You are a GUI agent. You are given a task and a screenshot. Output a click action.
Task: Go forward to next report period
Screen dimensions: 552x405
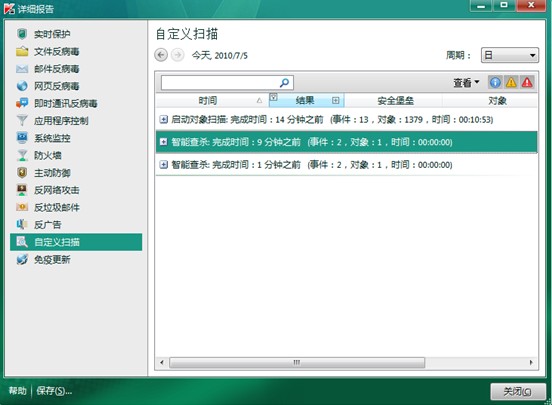177,55
